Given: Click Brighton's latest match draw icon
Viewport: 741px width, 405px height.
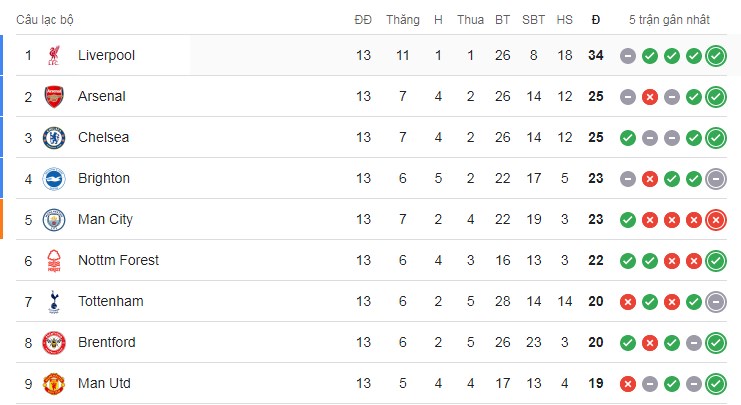Looking at the screenshot, I should [715, 179].
